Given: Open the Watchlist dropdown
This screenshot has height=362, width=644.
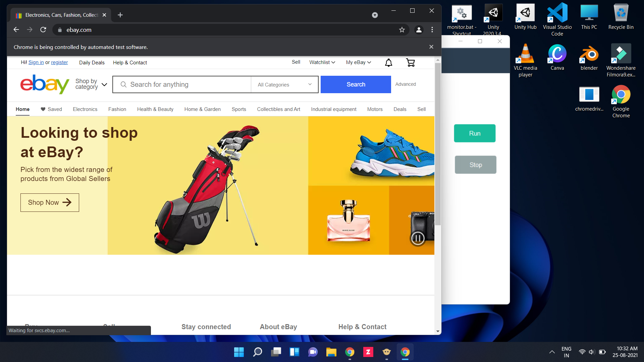Looking at the screenshot, I should click(322, 62).
